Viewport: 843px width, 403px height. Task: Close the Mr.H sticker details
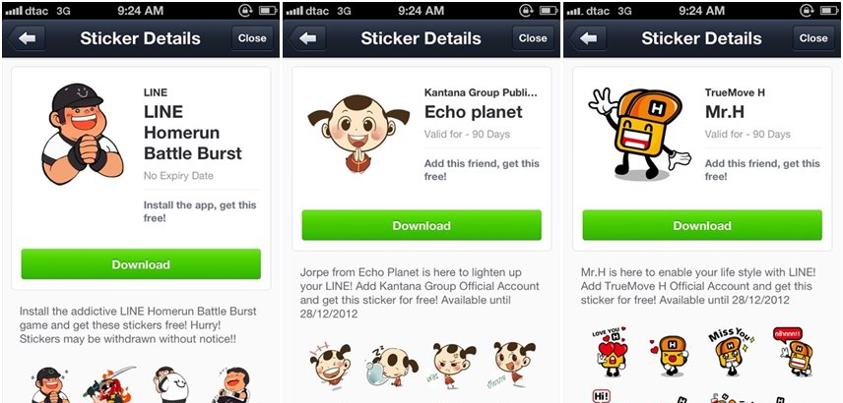coord(813,38)
